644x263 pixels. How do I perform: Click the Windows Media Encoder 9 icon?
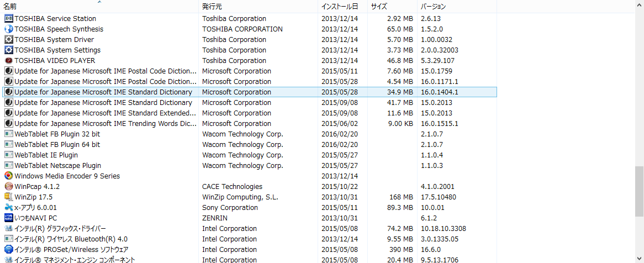(8, 176)
